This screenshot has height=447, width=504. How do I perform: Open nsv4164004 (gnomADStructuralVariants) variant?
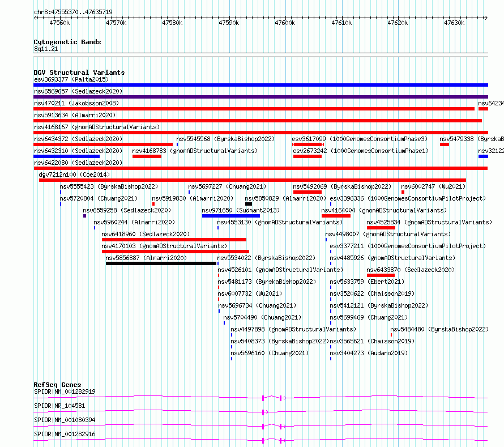pyautogui.click(x=384, y=210)
